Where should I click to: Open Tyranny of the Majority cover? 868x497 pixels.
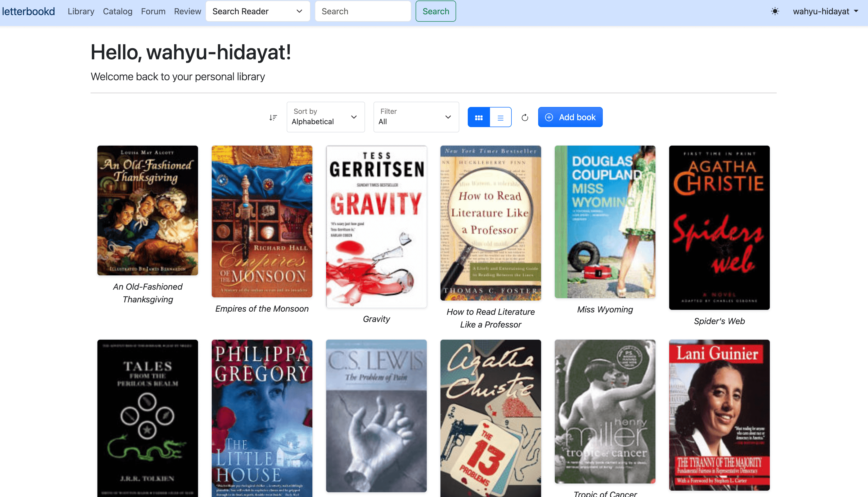(719, 415)
